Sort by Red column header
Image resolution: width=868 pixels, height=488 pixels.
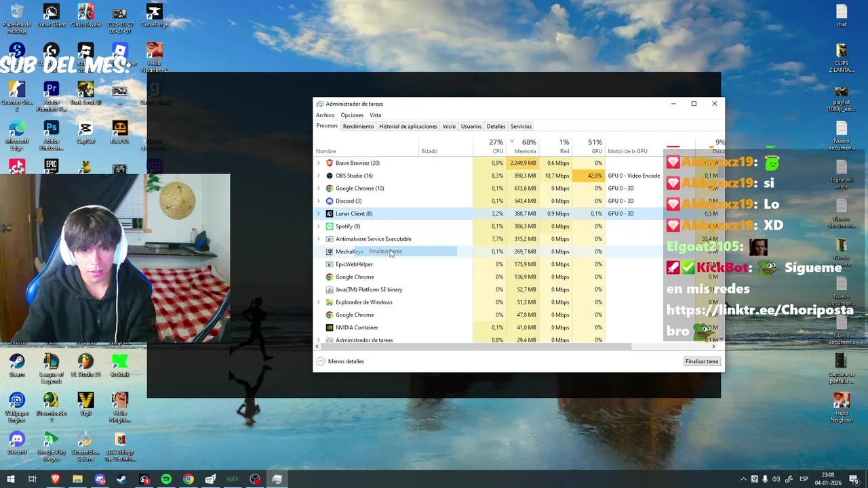[x=555, y=146]
